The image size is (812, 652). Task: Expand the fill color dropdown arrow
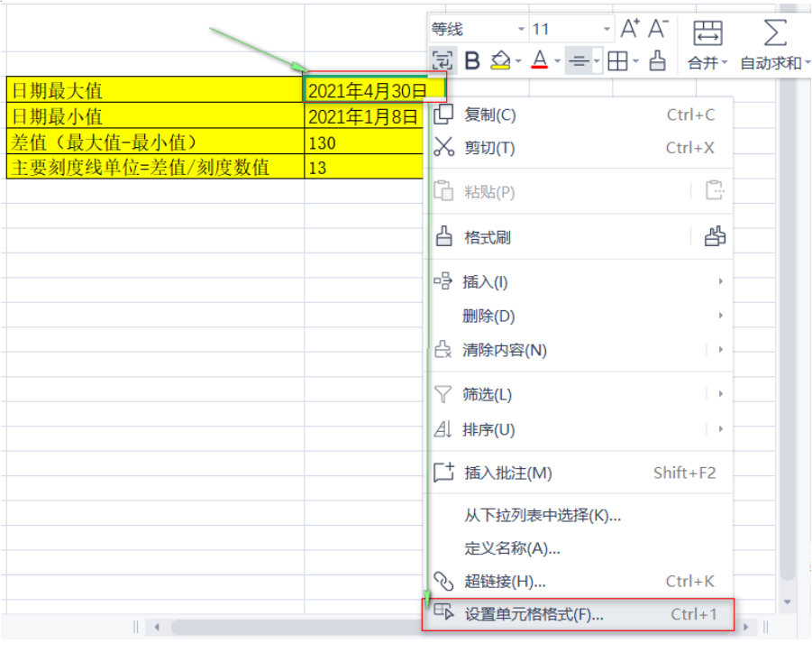(x=518, y=61)
